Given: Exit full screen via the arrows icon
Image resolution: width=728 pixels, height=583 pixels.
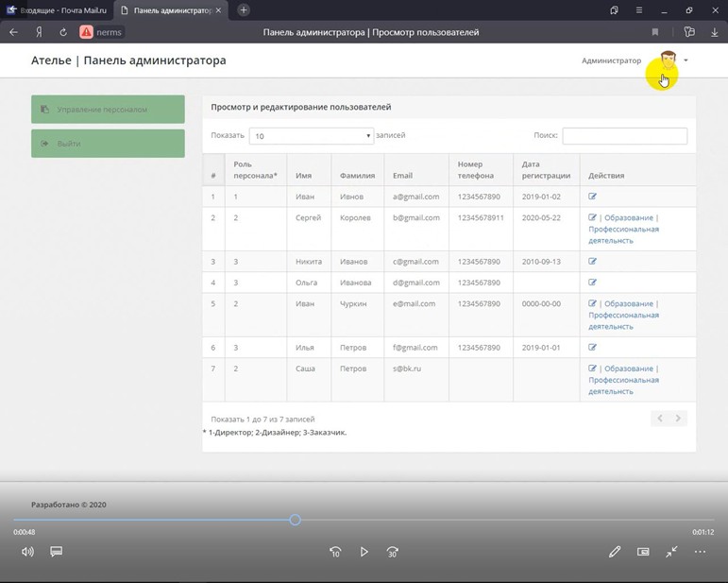Looking at the screenshot, I should click(x=671, y=552).
